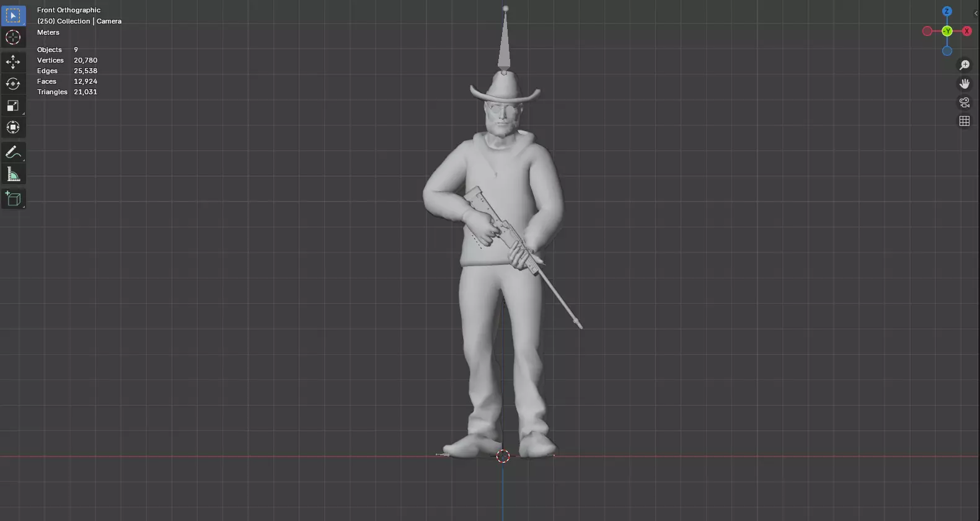Image resolution: width=980 pixels, height=521 pixels.
Task: Click the negative X axis gizmo ball
Action: coord(927,31)
